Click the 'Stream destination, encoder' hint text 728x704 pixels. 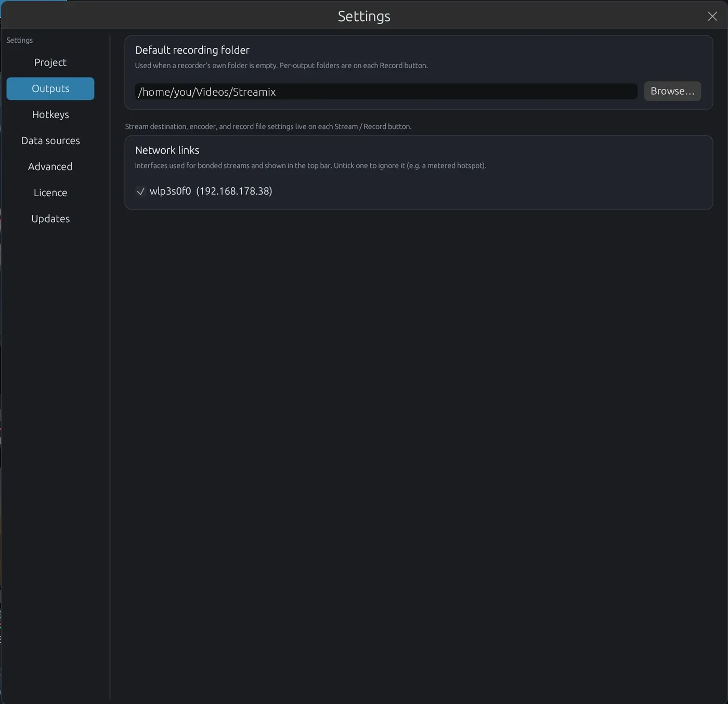(x=268, y=126)
